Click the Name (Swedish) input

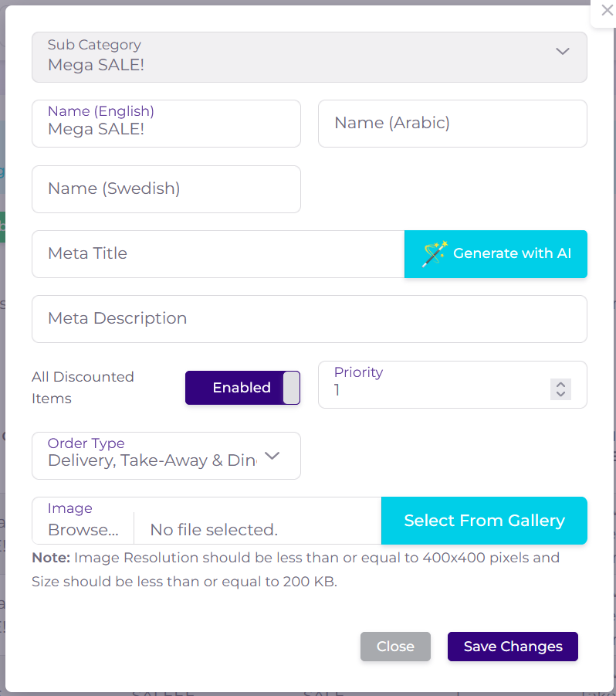click(166, 189)
